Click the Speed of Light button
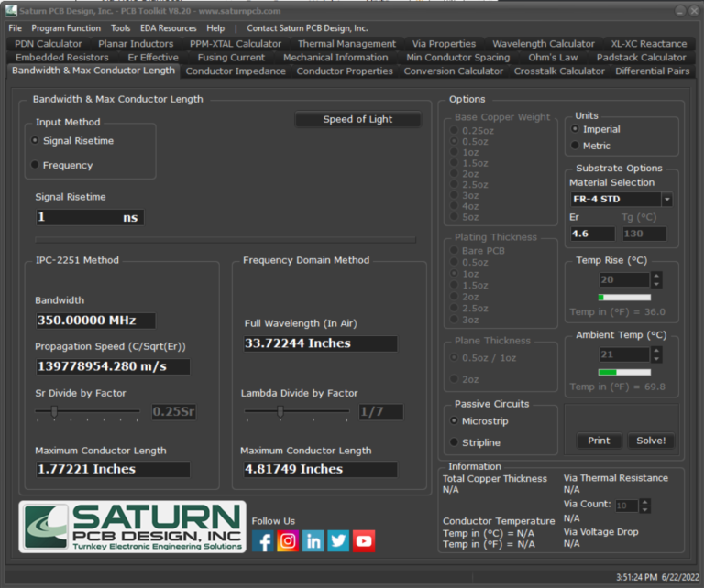Viewport: 704px width, 588px height. click(x=357, y=119)
